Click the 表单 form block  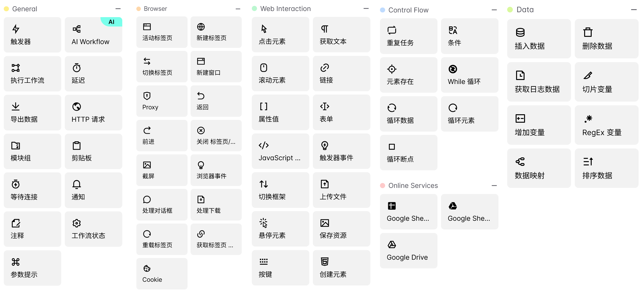[341, 112]
